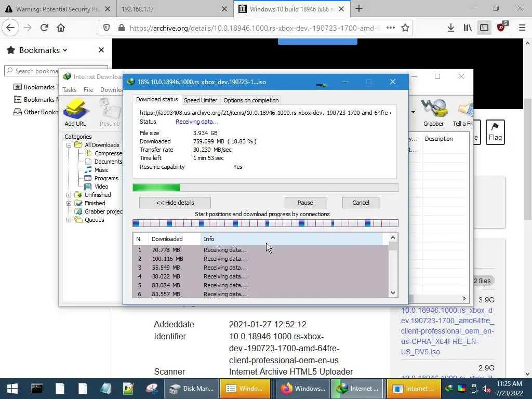Click the tracking protection shield icon
The width and height of the screenshot is (532, 399).
pyautogui.click(x=107, y=28)
